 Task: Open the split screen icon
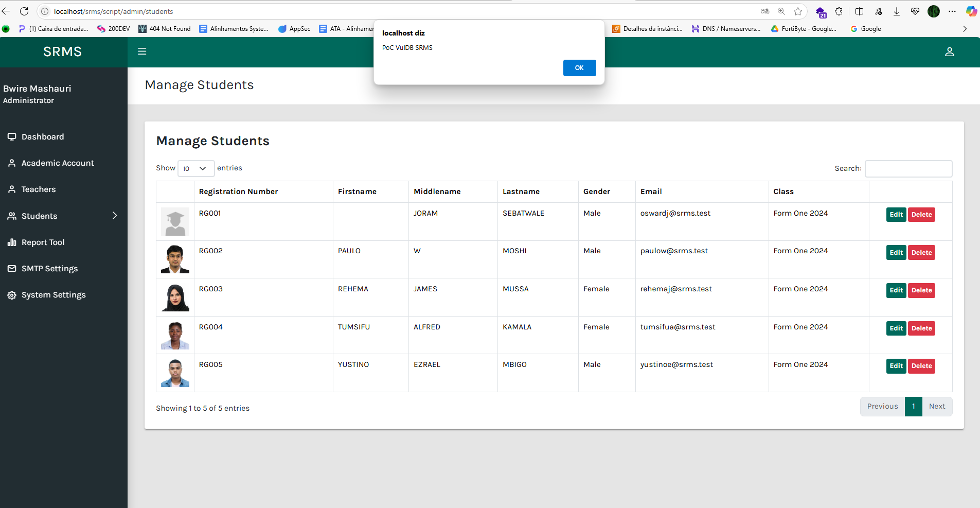click(859, 11)
